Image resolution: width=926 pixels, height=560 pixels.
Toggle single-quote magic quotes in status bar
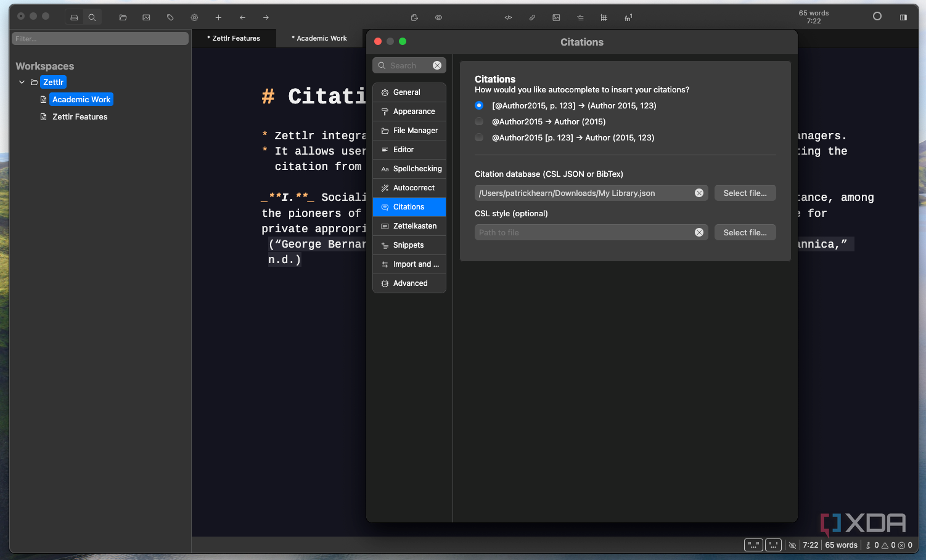pyautogui.click(x=773, y=545)
